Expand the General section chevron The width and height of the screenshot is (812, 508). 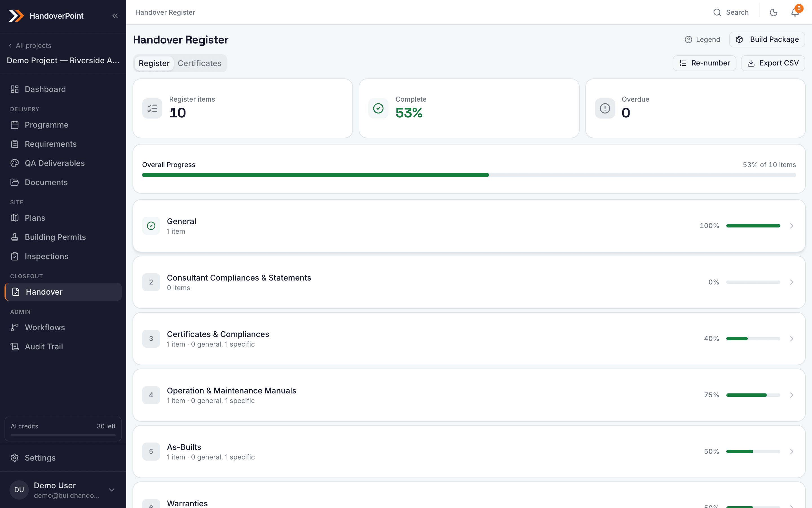(791, 226)
